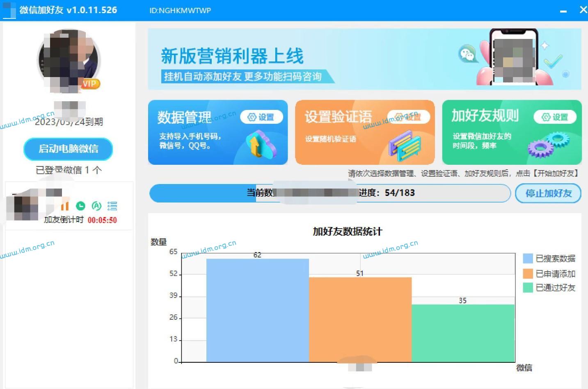Click the 数量 axis label

(x=159, y=242)
